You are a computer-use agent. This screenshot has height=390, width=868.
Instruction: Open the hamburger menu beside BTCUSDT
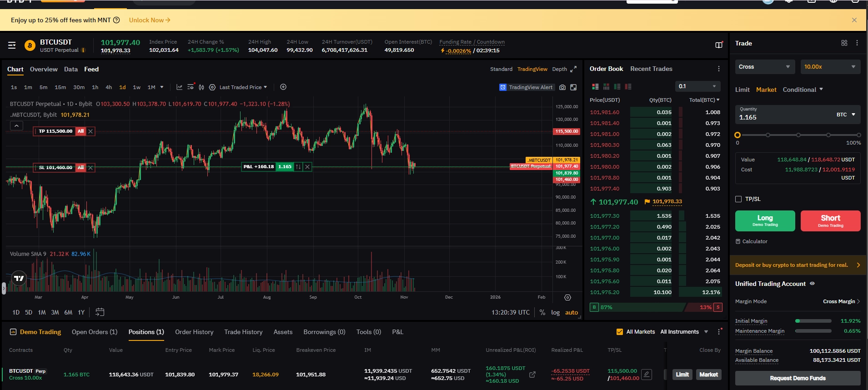[x=12, y=45]
